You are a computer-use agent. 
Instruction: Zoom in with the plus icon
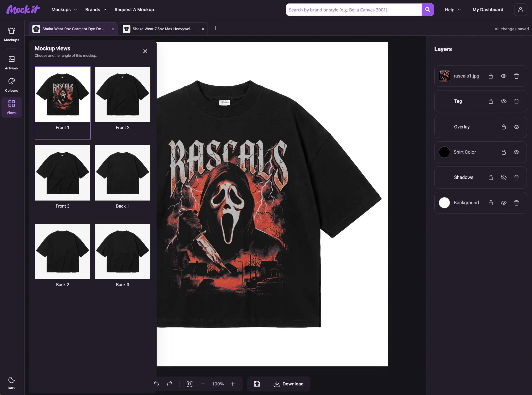pos(233,384)
